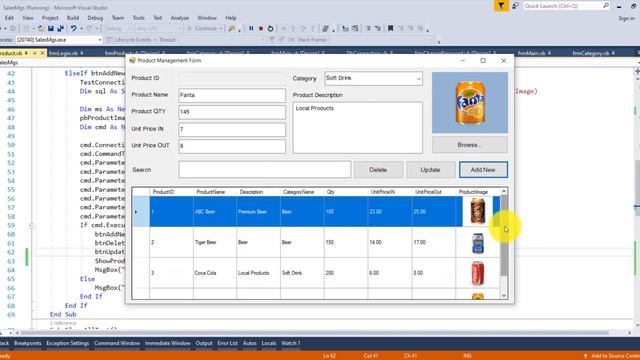Screen dimensions: 640x360
Task: Click the Sign in link
Action: click(x=626, y=18)
